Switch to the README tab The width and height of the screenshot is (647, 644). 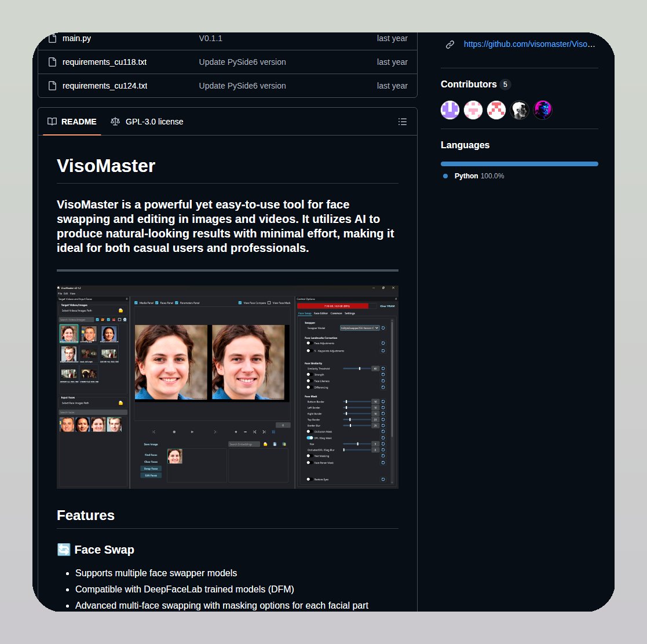[x=72, y=122]
